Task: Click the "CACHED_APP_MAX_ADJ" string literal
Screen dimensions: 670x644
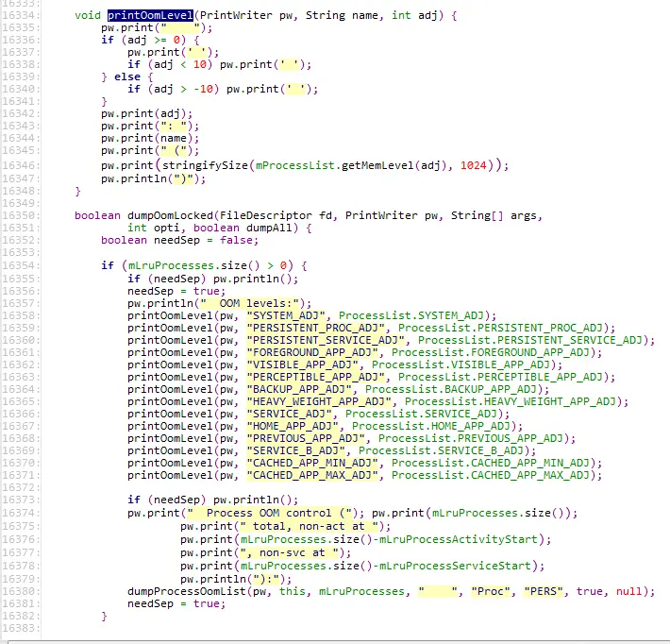Action: click(x=312, y=476)
